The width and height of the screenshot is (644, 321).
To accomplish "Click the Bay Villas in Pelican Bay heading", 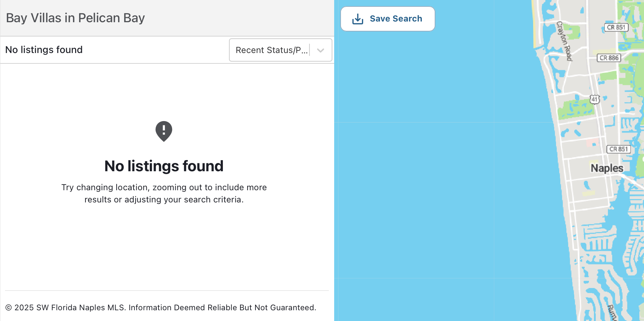I will click(75, 18).
